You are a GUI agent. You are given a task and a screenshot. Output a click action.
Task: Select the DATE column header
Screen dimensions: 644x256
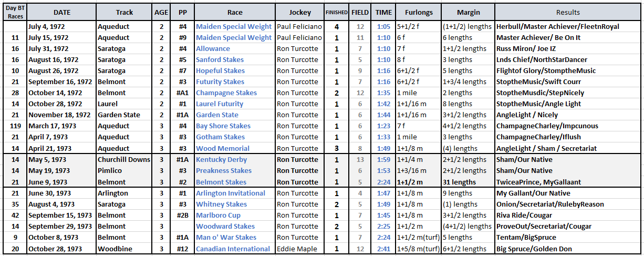61,12
